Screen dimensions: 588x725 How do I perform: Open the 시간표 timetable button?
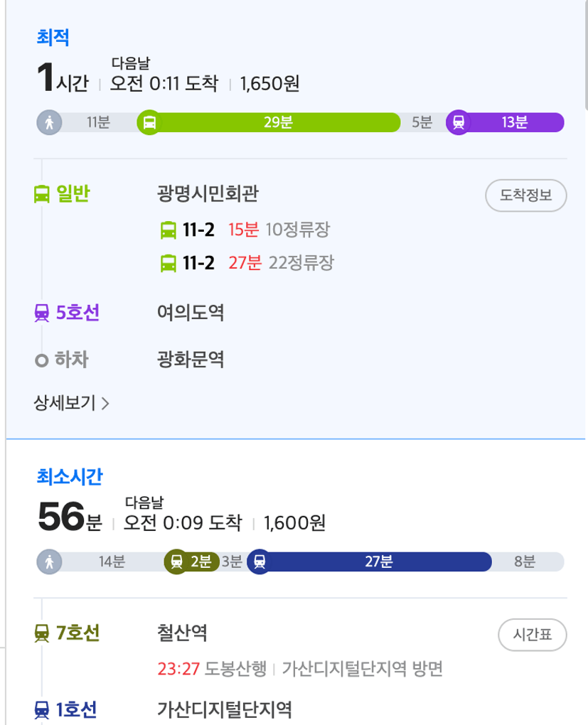pyautogui.click(x=533, y=635)
